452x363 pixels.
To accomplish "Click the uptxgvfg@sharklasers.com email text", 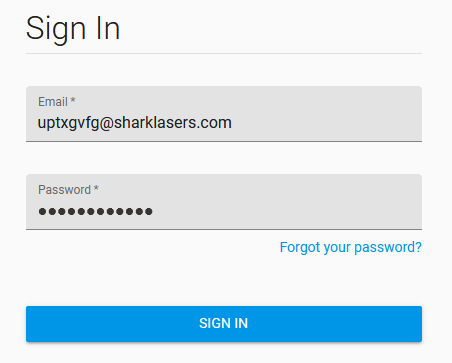I will [134, 123].
